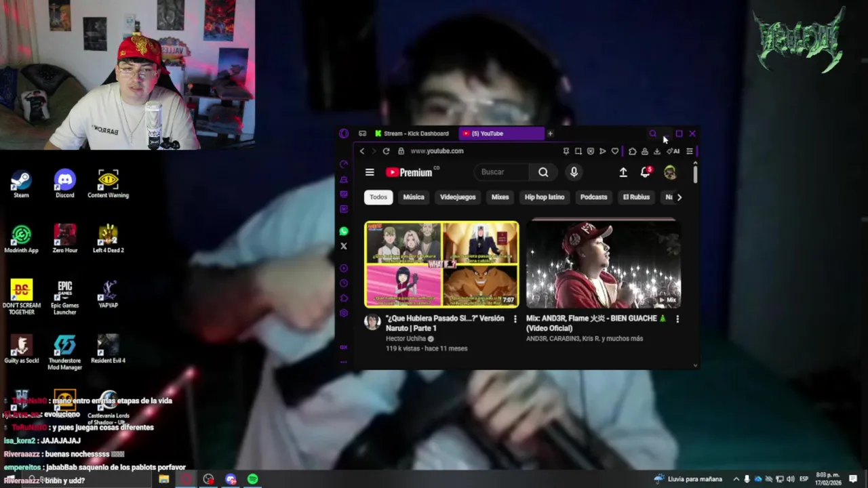
Task: Select the Música filter chip
Action: (x=414, y=197)
